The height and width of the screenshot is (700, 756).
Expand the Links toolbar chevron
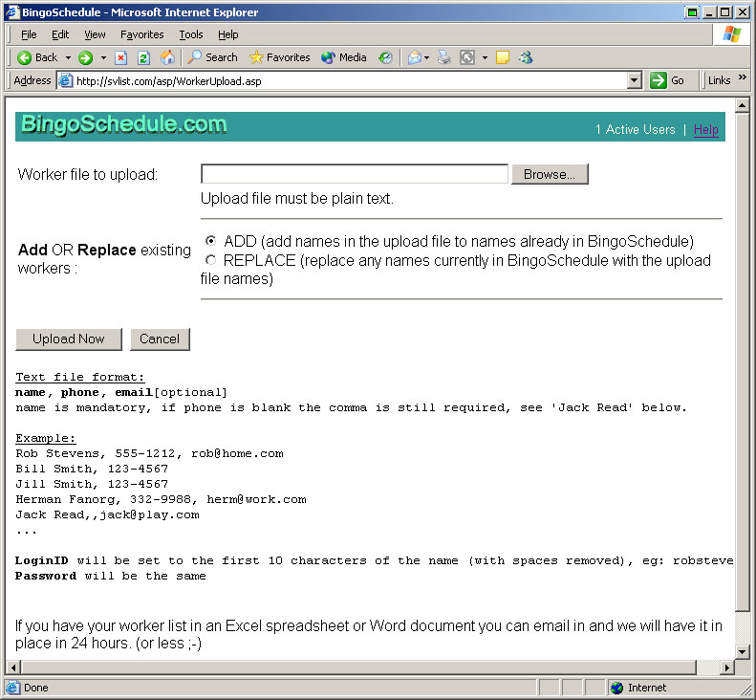[x=742, y=77]
